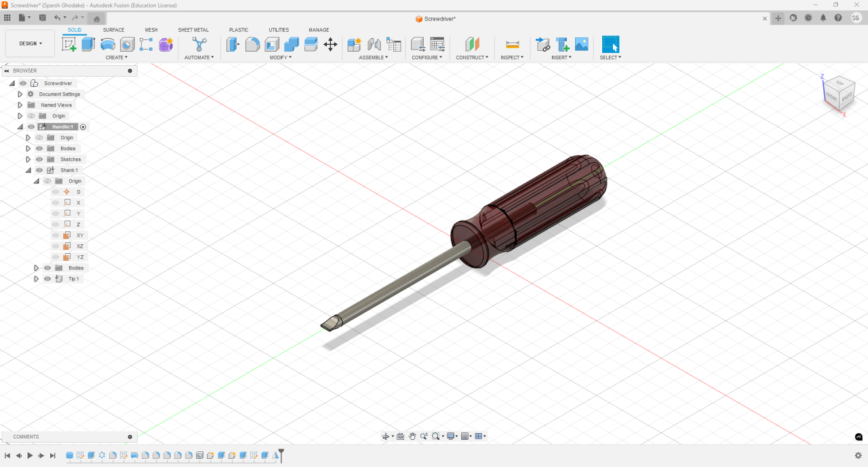The width and height of the screenshot is (868, 467).
Task: Toggle the Screwdriver root visibility eye
Action: coord(23,83)
